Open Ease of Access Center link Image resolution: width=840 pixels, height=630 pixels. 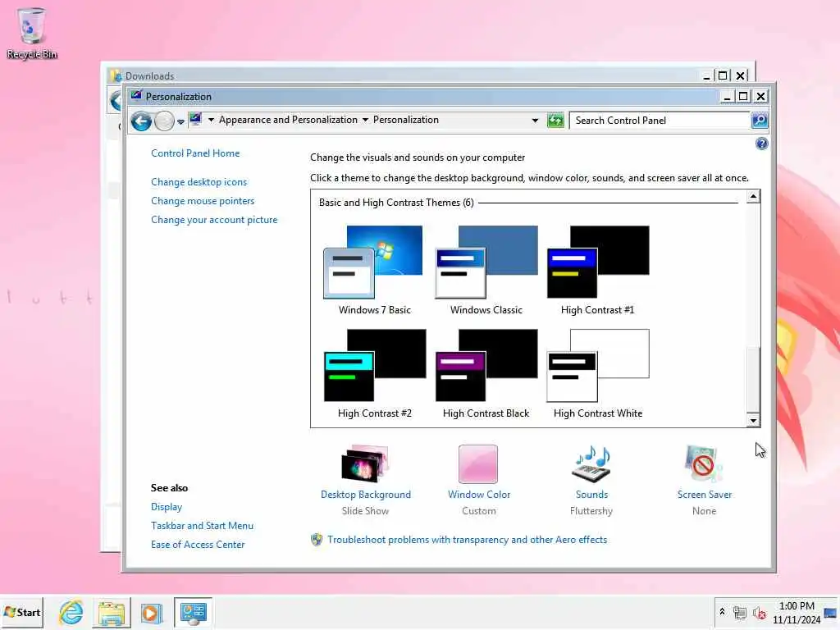click(x=198, y=545)
